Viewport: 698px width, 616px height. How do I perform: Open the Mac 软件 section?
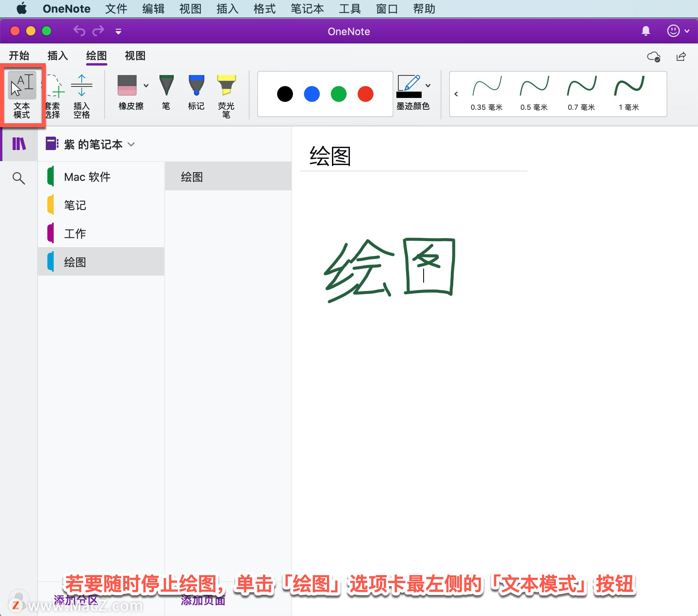101,177
